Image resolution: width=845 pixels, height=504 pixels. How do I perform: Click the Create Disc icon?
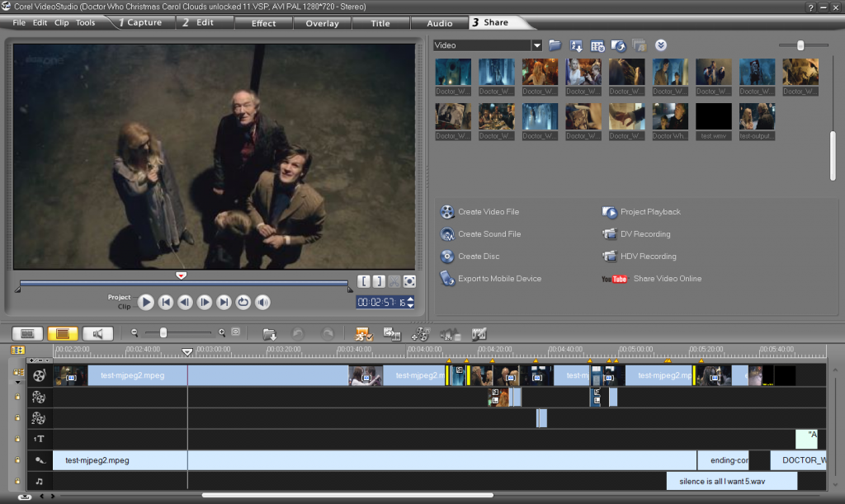tap(447, 257)
